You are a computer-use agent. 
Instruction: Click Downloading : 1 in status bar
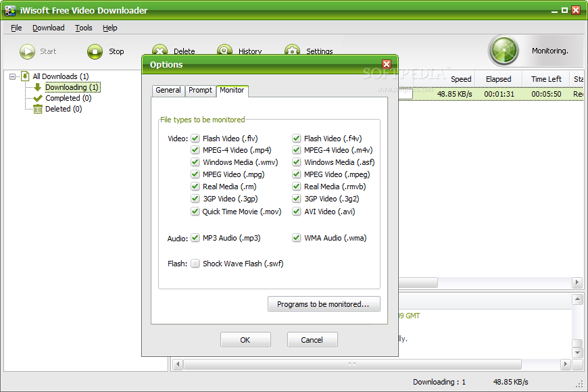tap(439, 382)
